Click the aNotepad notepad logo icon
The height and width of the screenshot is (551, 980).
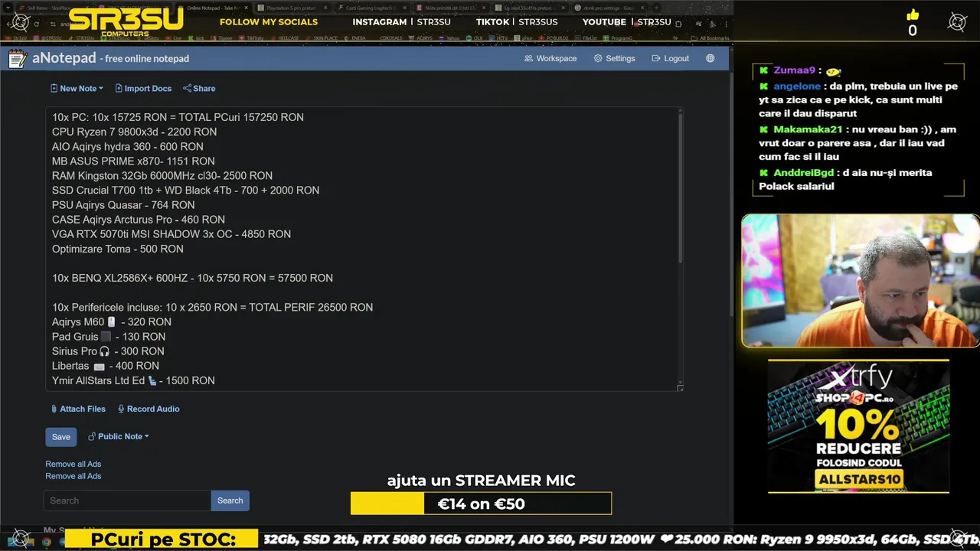pyautogui.click(x=18, y=59)
